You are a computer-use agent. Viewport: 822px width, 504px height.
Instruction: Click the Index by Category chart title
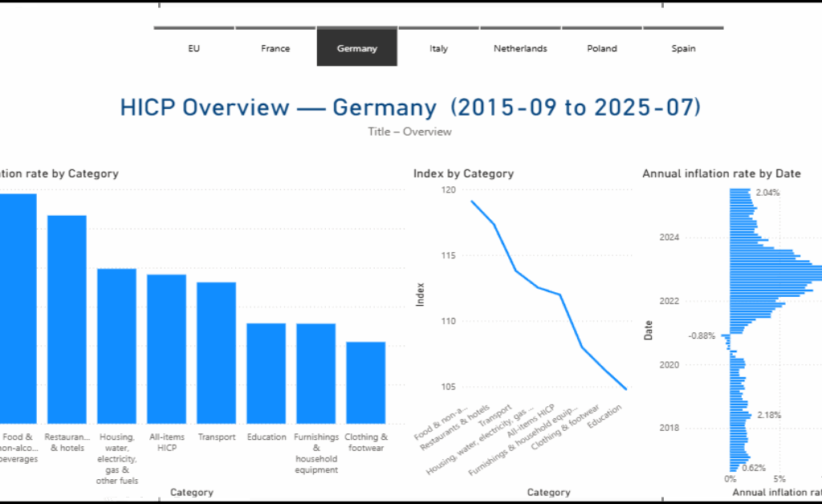coord(463,173)
